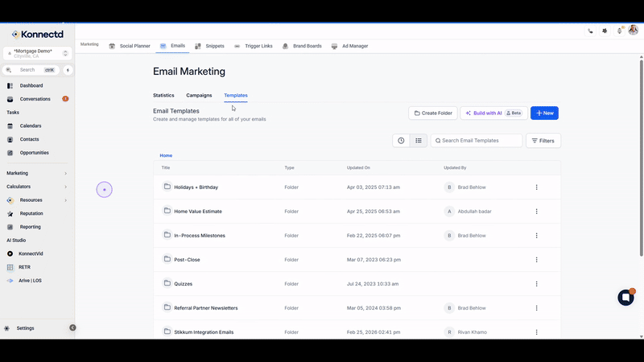644x362 pixels.
Task: Open Conversations in sidebar
Action: click(35, 99)
